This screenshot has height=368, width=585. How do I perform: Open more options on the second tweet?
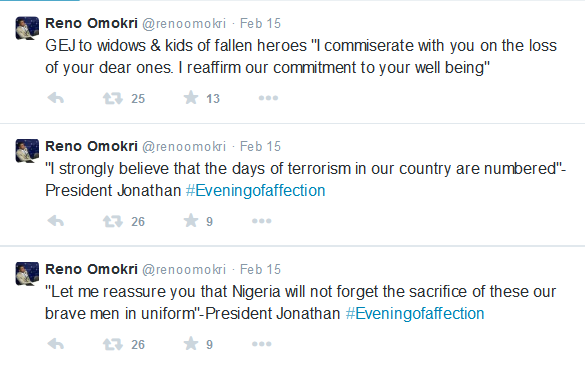(262, 221)
